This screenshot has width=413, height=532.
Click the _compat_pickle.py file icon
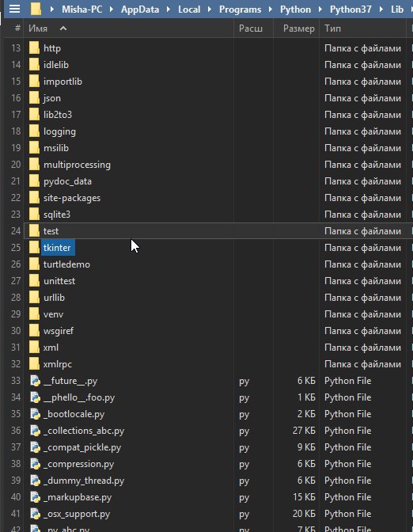[x=36, y=447]
